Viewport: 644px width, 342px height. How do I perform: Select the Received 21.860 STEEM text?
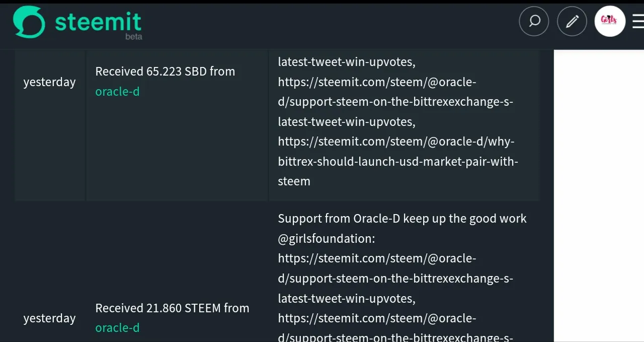click(x=172, y=308)
